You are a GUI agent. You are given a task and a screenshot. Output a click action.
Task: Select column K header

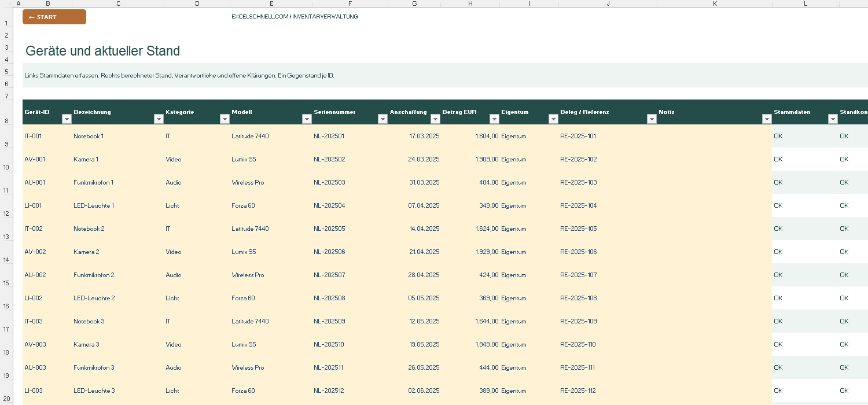715,3
